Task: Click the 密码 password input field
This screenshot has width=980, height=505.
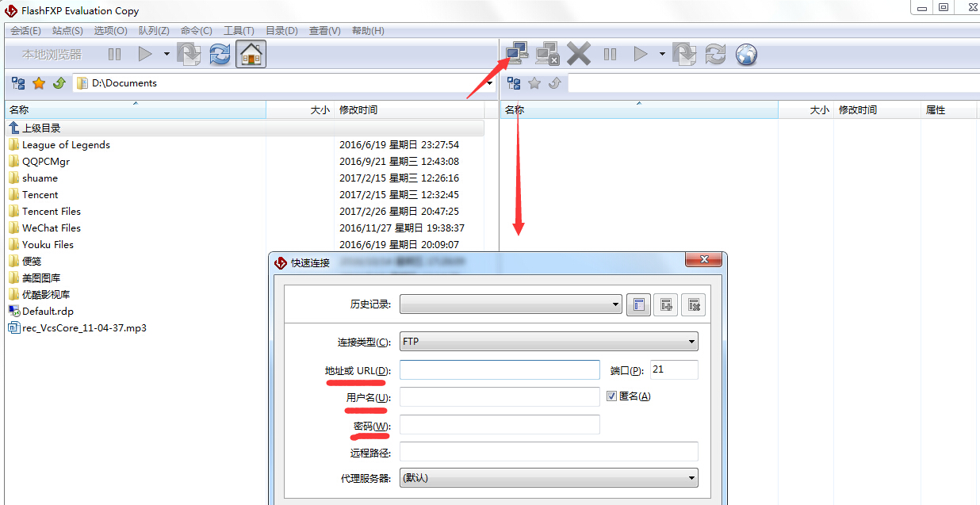Action: [x=500, y=424]
